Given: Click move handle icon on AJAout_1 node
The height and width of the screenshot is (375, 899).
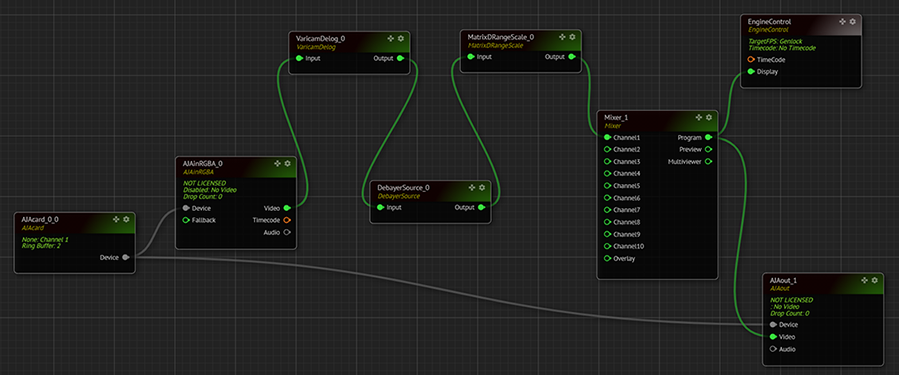Looking at the screenshot, I should pos(864,280).
